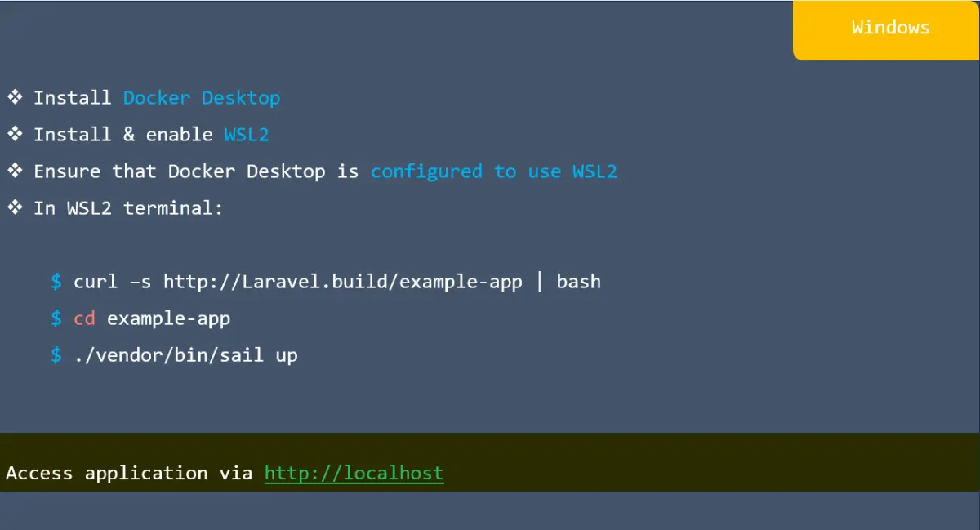Visit the http://localhost link
This screenshot has width=980, height=530.
[x=354, y=473]
